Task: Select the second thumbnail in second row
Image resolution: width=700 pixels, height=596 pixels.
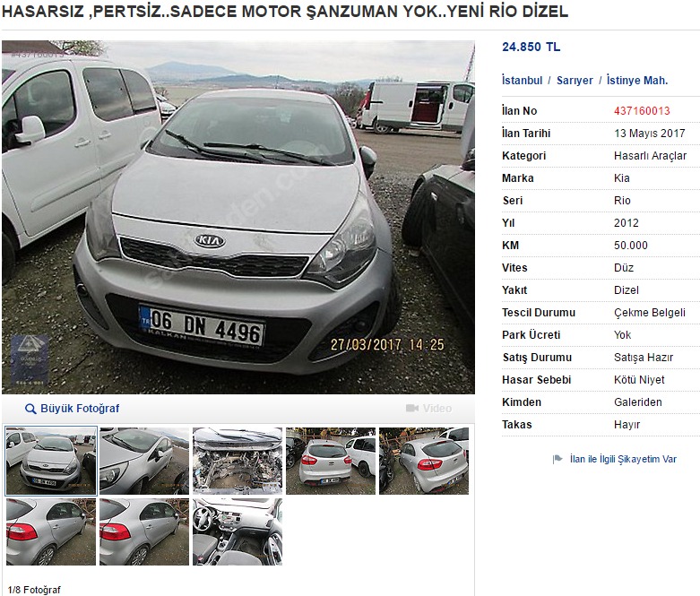Action: 144,531
